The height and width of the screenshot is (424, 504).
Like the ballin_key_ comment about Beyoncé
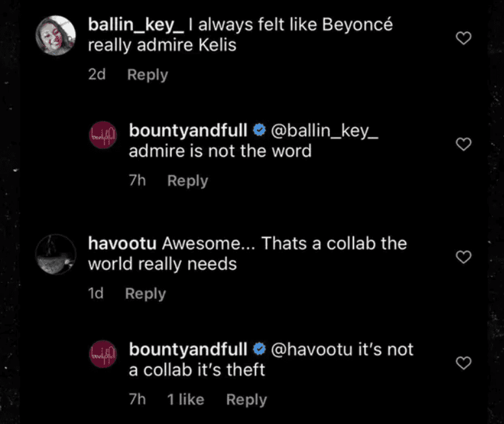coord(463,39)
